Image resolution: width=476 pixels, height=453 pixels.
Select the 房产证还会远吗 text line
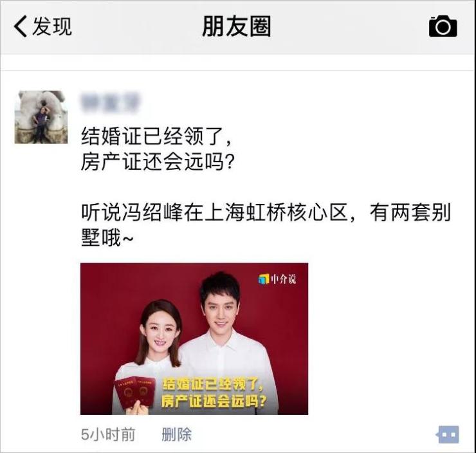point(158,162)
